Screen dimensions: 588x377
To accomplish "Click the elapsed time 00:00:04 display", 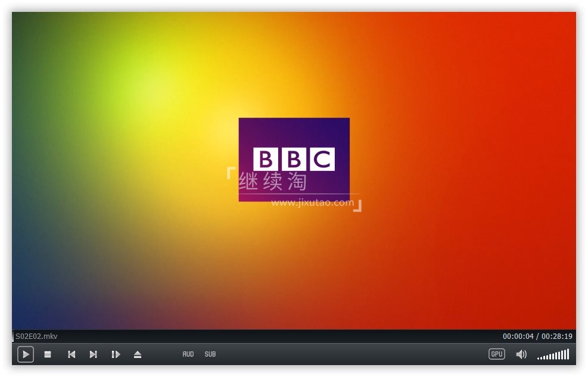I will coord(518,336).
